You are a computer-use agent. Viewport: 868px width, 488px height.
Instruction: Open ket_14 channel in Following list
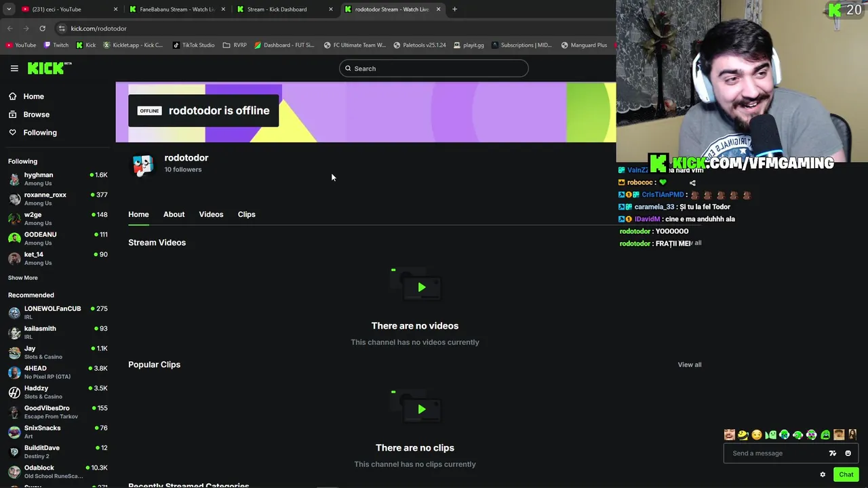[x=58, y=258]
